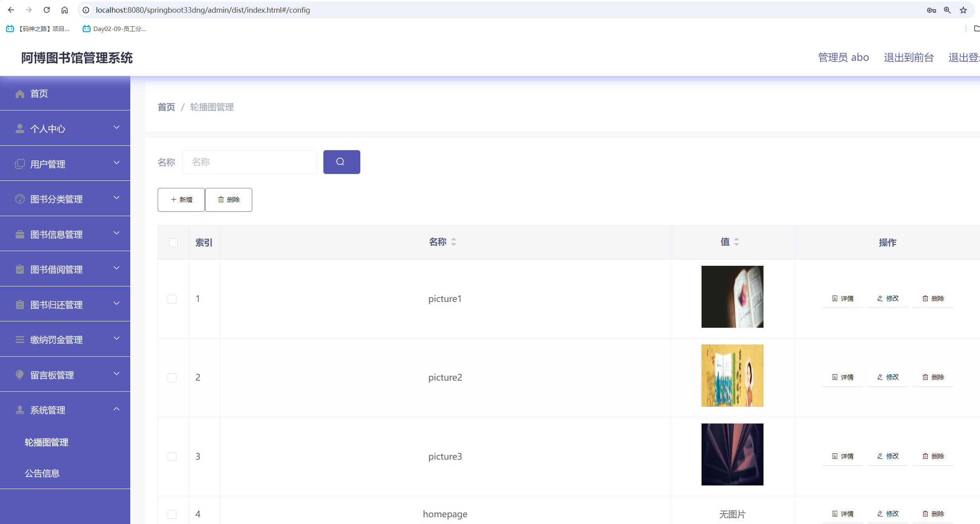Click the browser home icon
The width and height of the screenshot is (980, 524).
coord(64,10)
